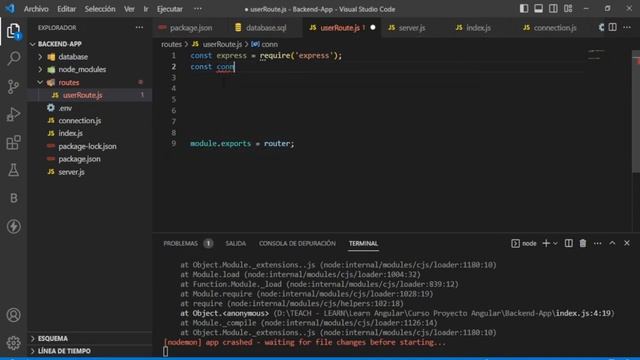The width and height of the screenshot is (640, 360).
Task: Select userRoute.js in the file tree
Action: pyautogui.click(x=90, y=95)
